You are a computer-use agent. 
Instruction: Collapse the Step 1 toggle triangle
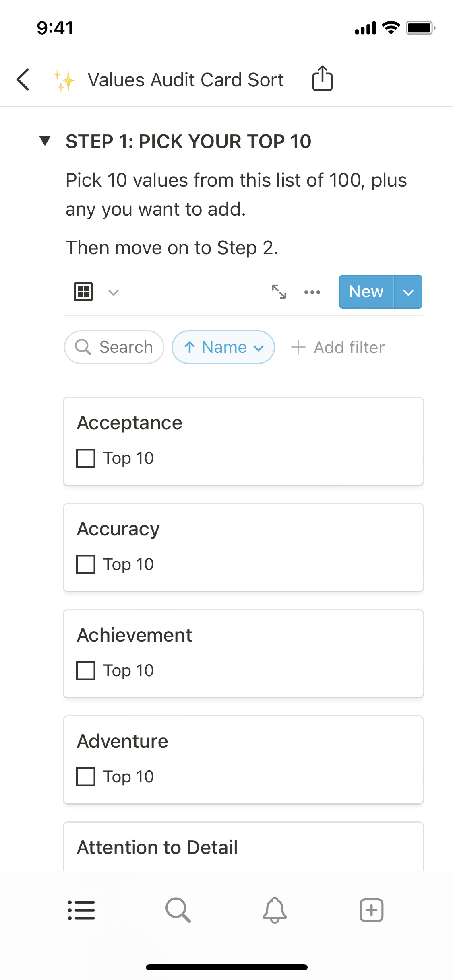click(45, 141)
